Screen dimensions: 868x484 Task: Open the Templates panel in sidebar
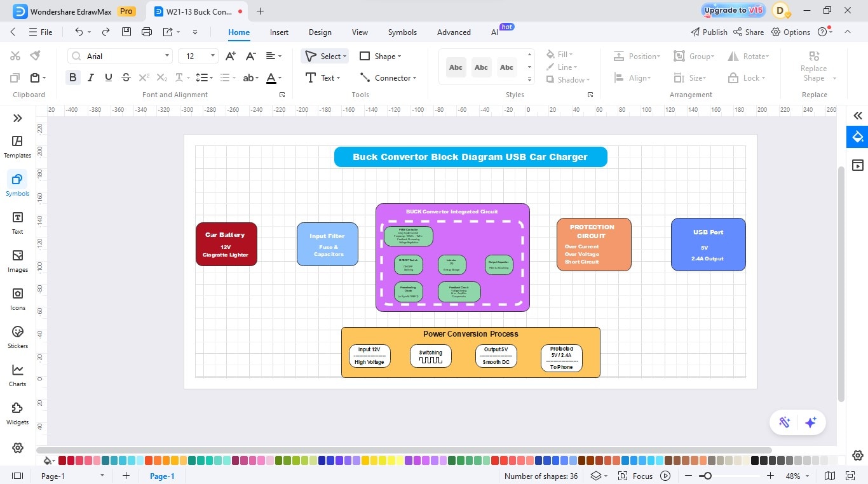17,147
